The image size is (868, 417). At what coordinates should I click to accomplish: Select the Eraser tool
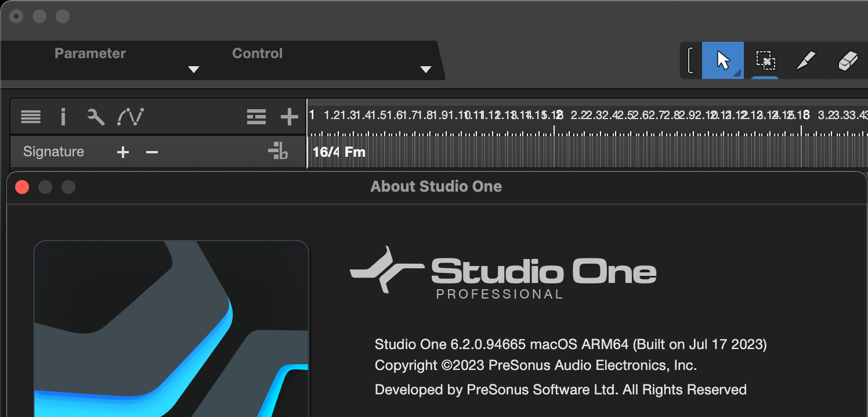pos(848,60)
